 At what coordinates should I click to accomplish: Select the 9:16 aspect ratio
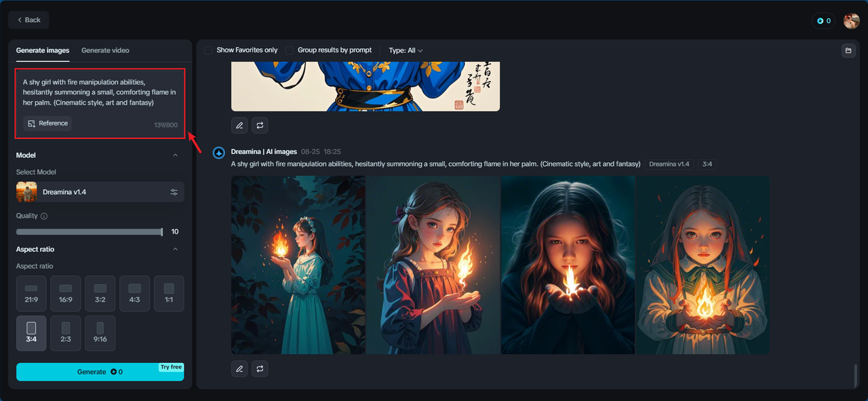[100, 333]
